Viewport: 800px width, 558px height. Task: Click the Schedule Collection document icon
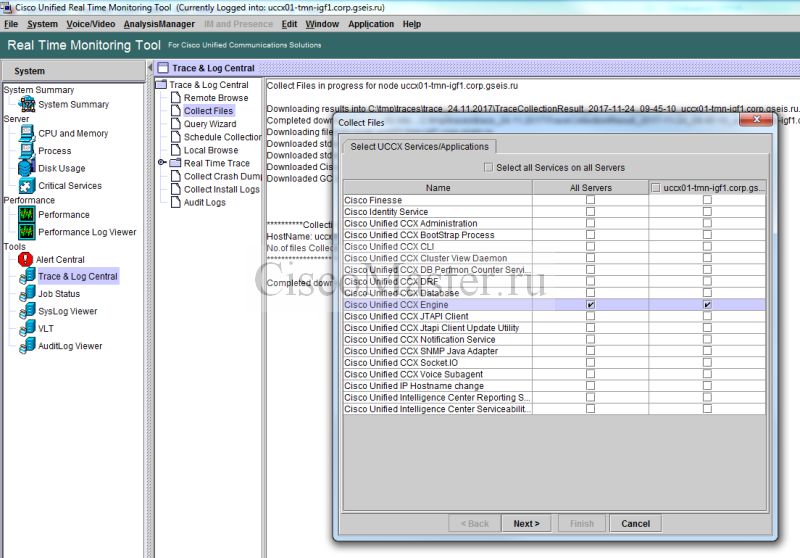pyautogui.click(x=176, y=137)
